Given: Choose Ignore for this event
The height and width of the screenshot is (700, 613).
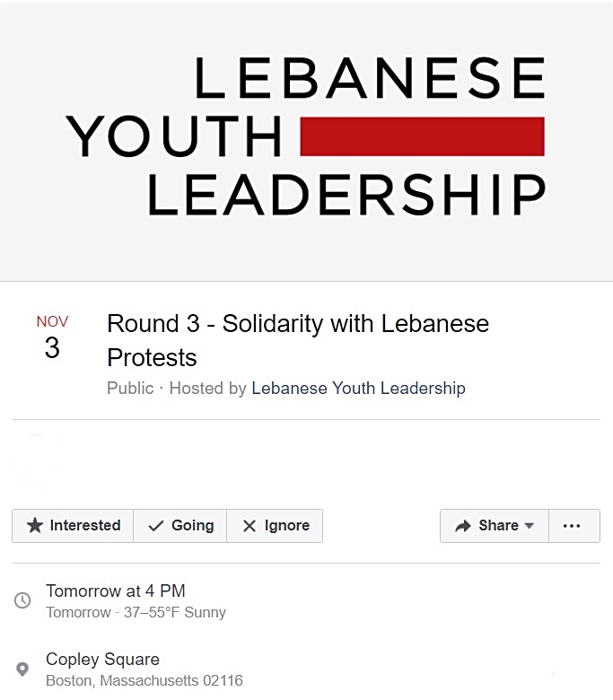Looking at the screenshot, I should (x=275, y=526).
